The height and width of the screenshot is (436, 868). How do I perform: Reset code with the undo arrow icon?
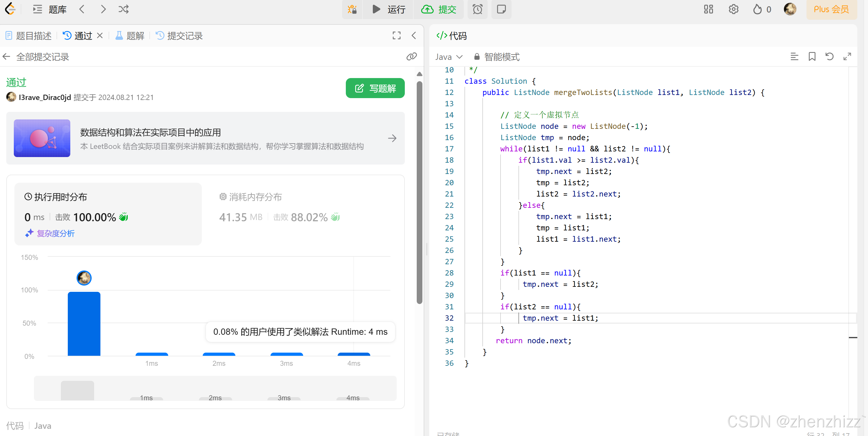pos(829,56)
